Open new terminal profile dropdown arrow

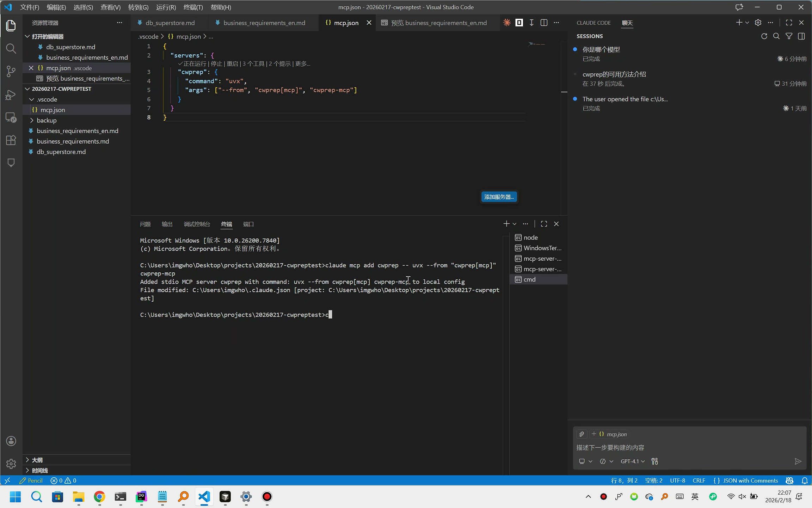[515, 224]
